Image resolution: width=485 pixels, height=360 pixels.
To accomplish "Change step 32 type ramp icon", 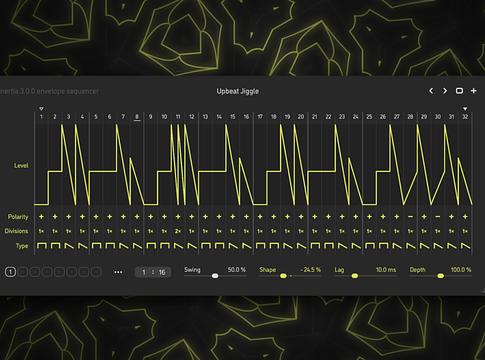I will coord(465,246).
